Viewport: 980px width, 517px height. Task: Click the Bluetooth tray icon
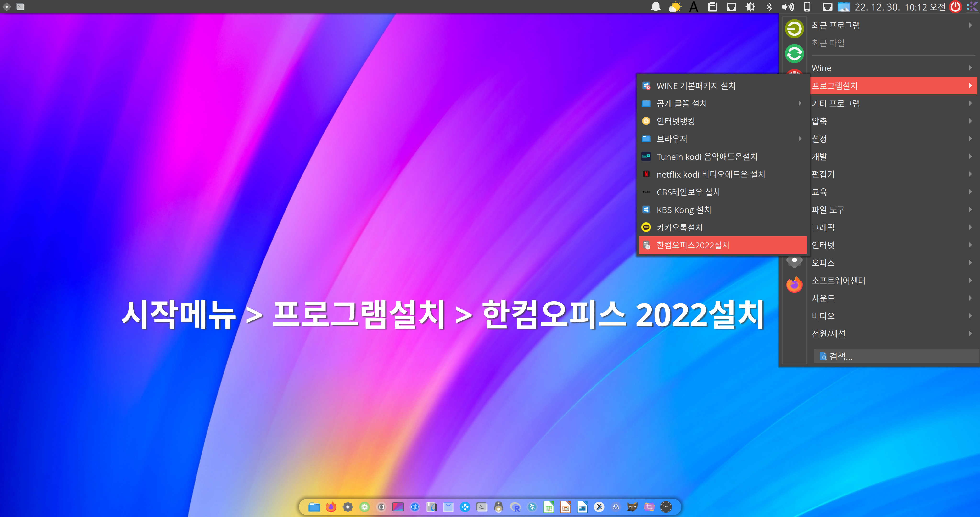pos(769,7)
